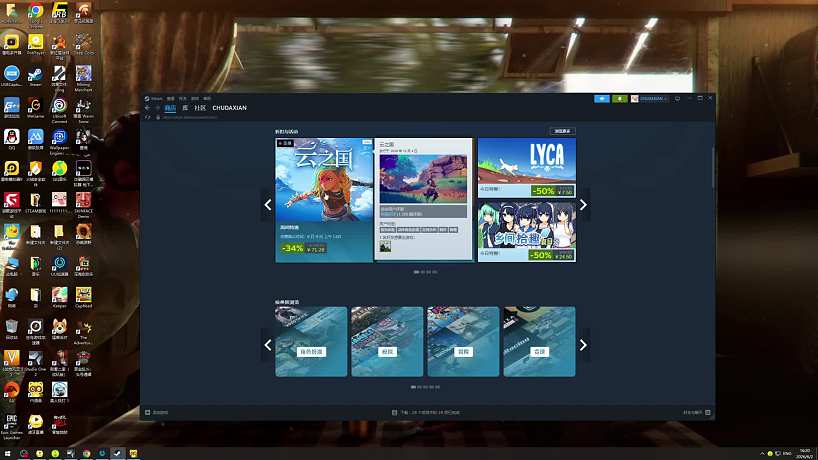Click the category carousel page indicator dots
The width and height of the screenshot is (818, 460).
tap(425, 387)
